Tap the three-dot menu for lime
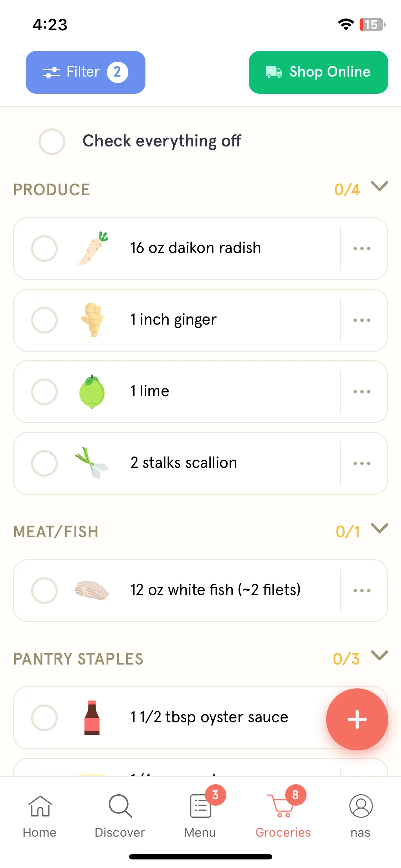This screenshot has width=401, height=868. (x=362, y=392)
